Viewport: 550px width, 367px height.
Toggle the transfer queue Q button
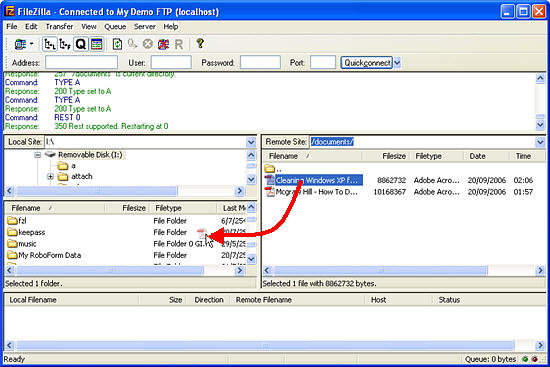pyautogui.click(x=81, y=44)
